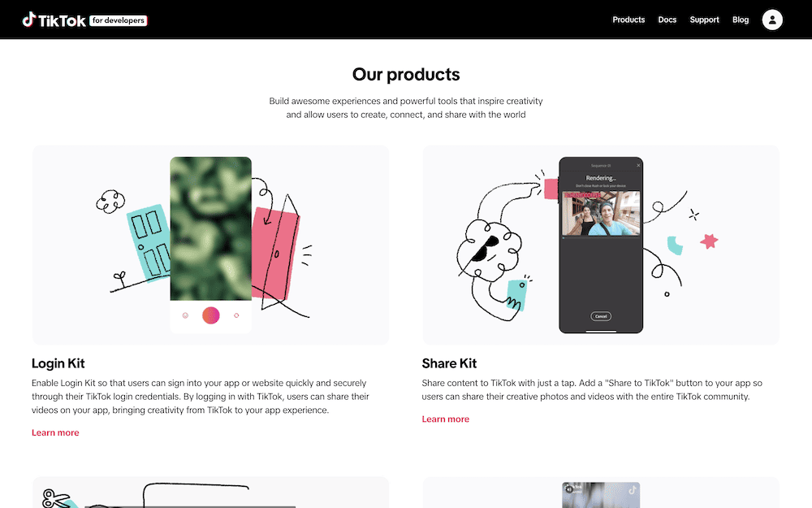The height and width of the screenshot is (508, 812).
Task: Click the music note in TikTok wordmark
Action: click(x=29, y=20)
